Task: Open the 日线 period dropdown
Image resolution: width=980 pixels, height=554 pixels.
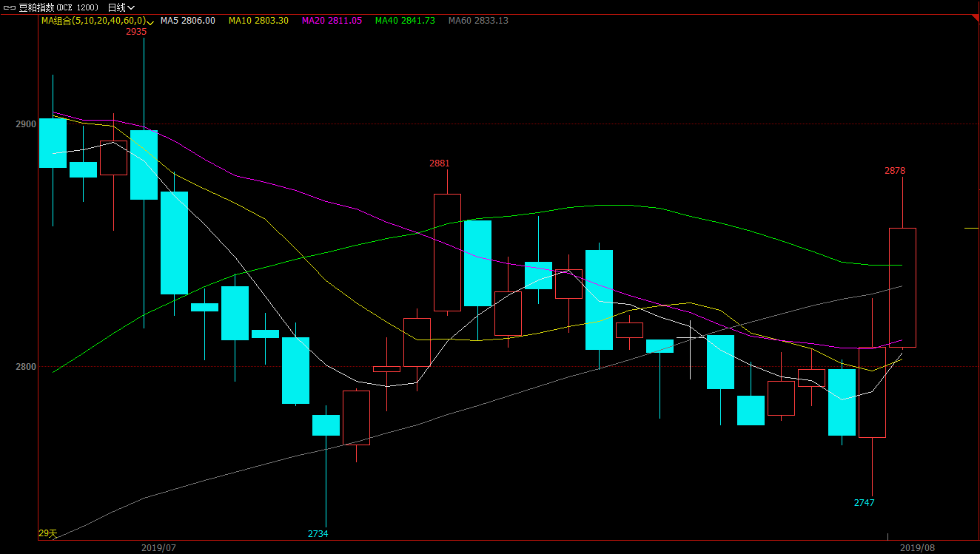Action: pyautogui.click(x=121, y=7)
